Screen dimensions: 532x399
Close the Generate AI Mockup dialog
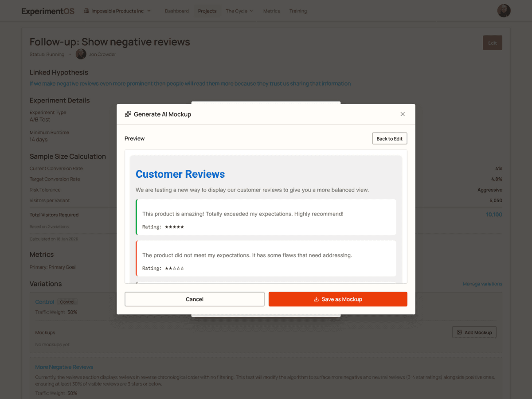click(403, 114)
